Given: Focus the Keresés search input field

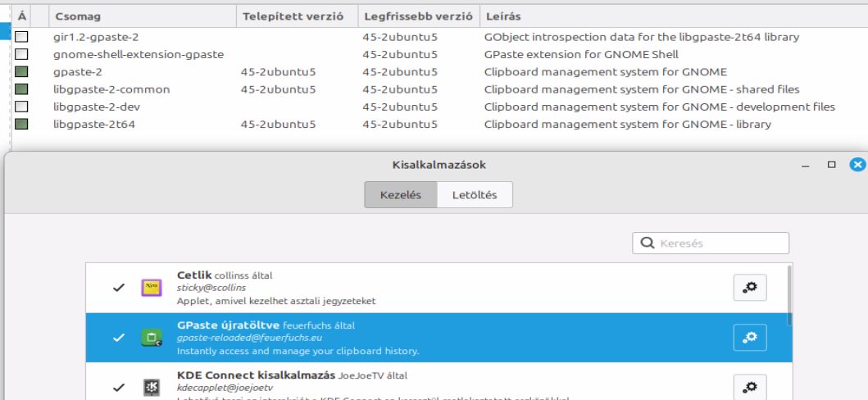Looking at the screenshot, I should [711, 243].
